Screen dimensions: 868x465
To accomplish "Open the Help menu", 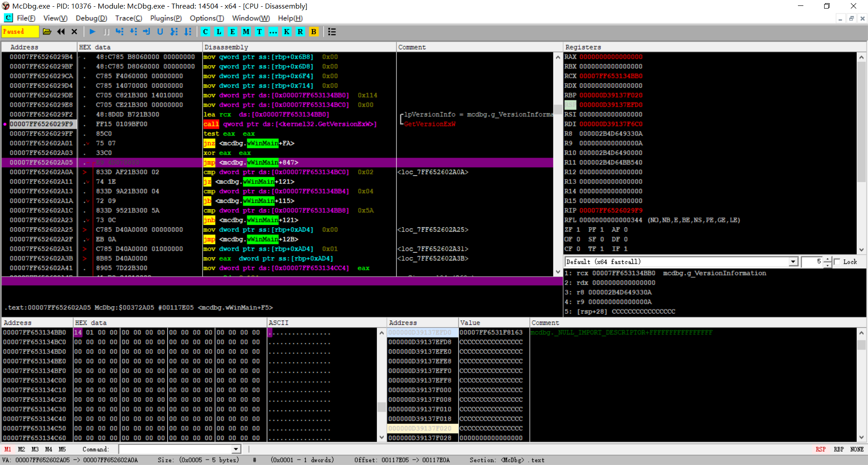I will [x=290, y=18].
